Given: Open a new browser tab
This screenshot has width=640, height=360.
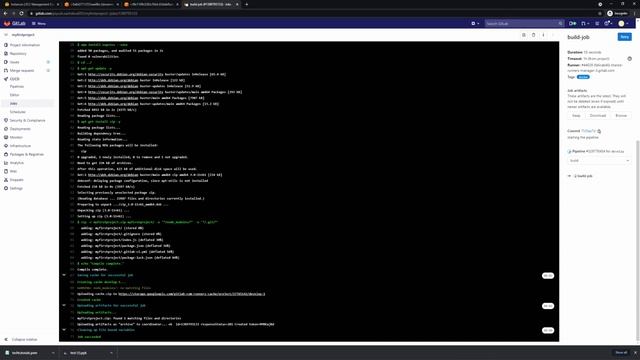Looking at the screenshot, I should 246,4.
